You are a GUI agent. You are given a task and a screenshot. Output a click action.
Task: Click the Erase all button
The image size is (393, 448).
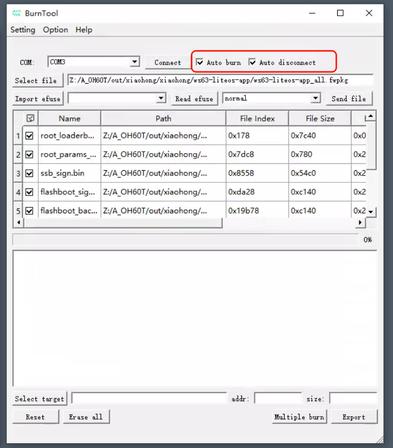tap(86, 417)
